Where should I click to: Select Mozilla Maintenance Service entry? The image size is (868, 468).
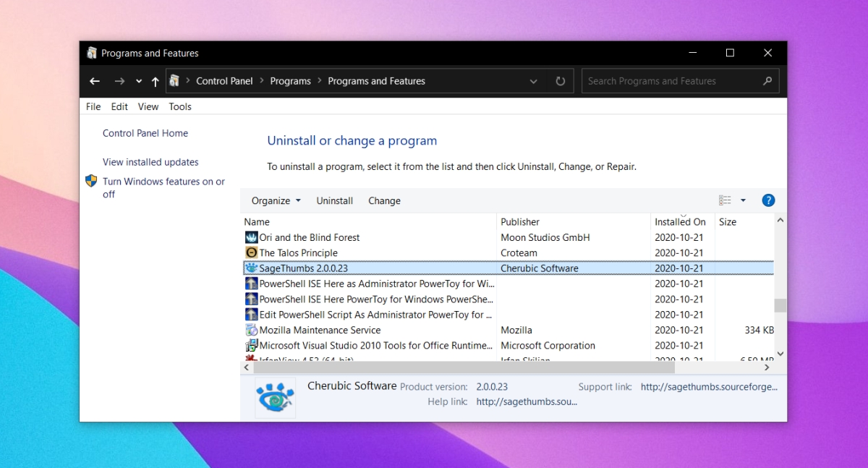[507, 330]
